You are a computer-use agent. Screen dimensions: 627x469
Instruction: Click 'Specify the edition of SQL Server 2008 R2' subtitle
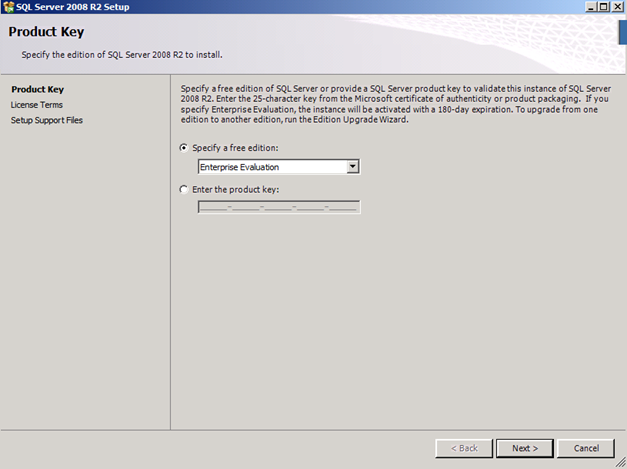pyautogui.click(x=122, y=55)
